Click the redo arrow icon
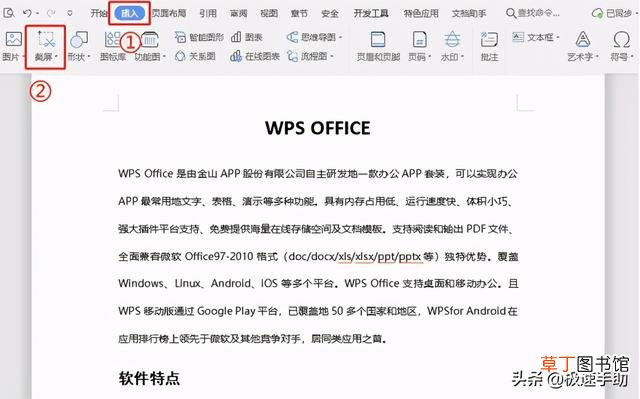The width and height of the screenshot is (640, 399). [51, 13]
